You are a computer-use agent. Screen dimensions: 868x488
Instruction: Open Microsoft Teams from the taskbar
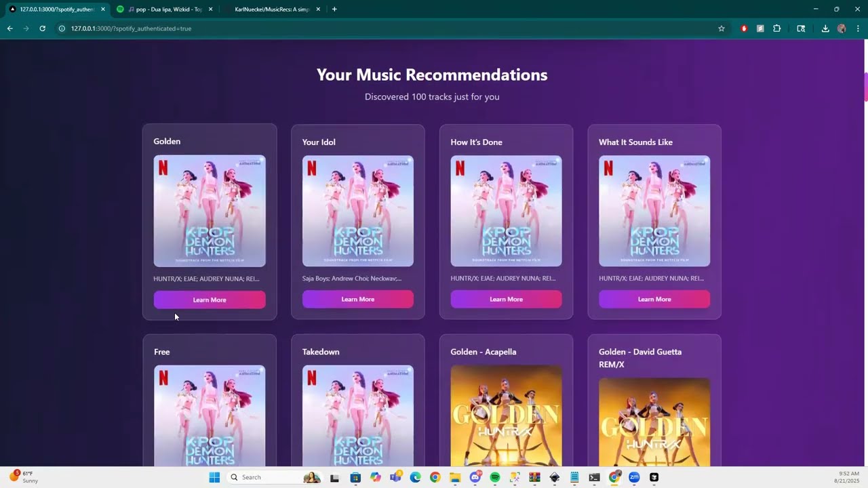coord(395,477)
